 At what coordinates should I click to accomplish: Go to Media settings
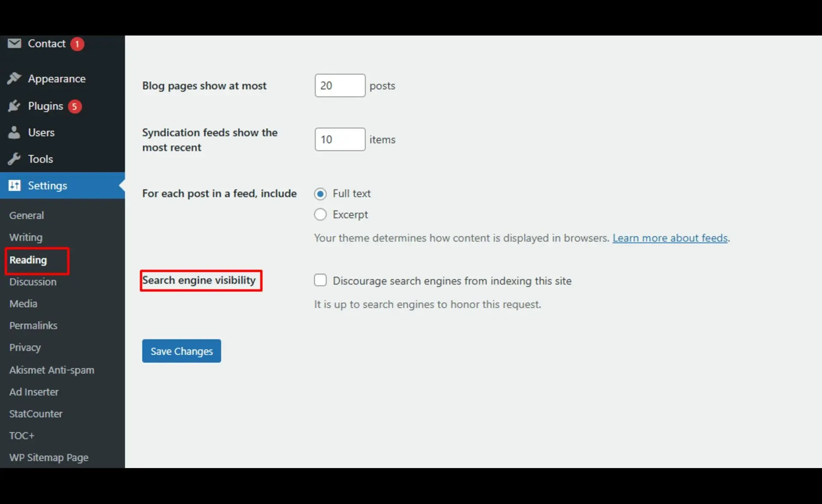[23, 303]
